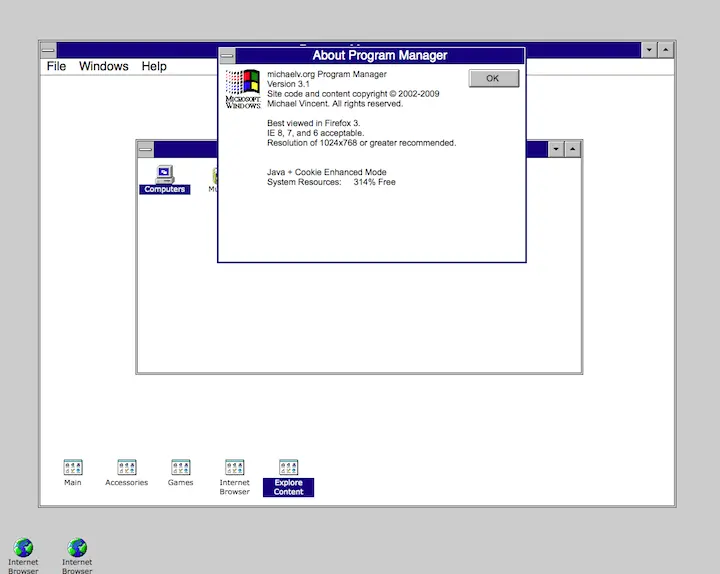Open the File menu

(56, 66)
